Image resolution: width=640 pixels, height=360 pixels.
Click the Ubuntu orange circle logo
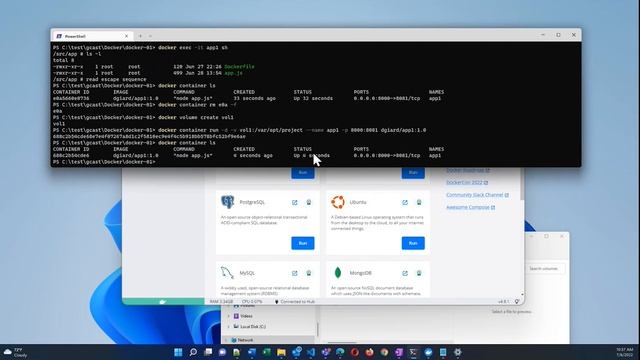(338, 202)
